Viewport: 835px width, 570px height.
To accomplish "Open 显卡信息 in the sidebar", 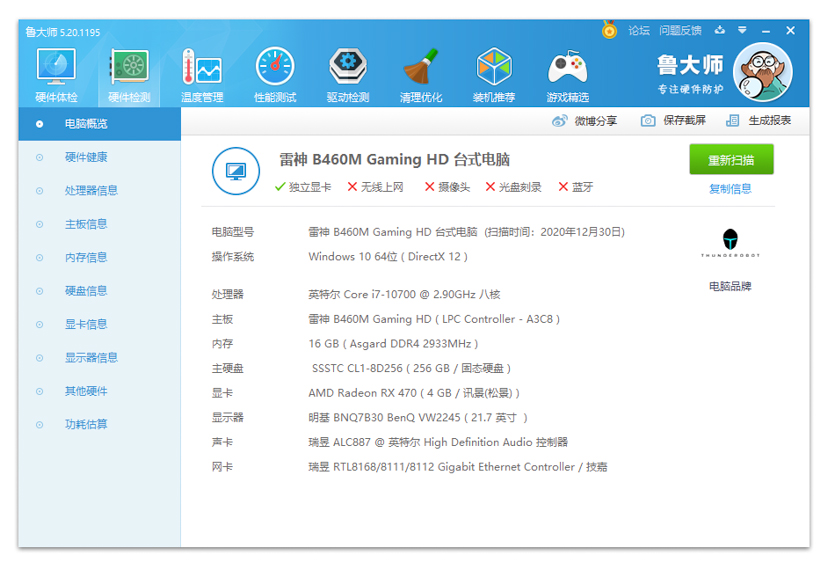I will coord(100,324).
